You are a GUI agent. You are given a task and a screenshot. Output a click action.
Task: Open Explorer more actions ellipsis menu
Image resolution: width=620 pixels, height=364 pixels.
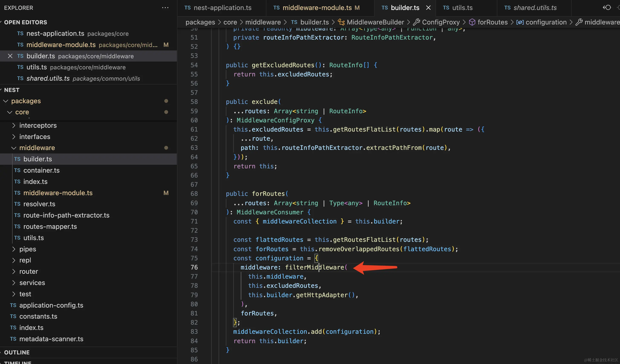pos(165,8)
